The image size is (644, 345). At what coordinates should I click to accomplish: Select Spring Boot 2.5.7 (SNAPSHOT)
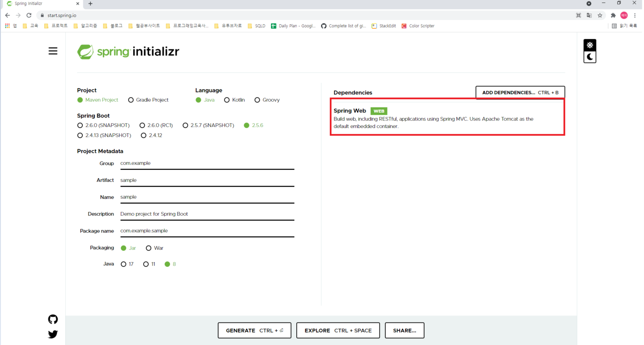[209, 125]
